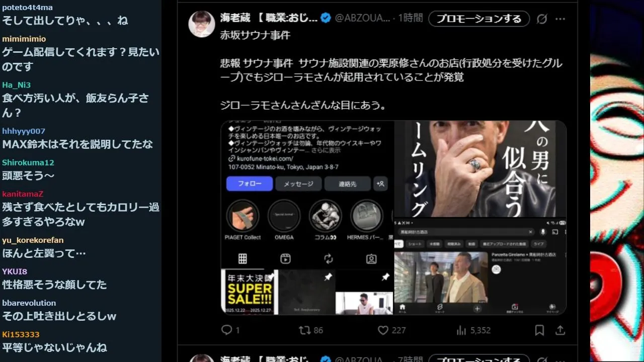Viewport: 644px width, 362px height.
Task: Open the three-dot more menu on tweet
Action: pos(560,19)
